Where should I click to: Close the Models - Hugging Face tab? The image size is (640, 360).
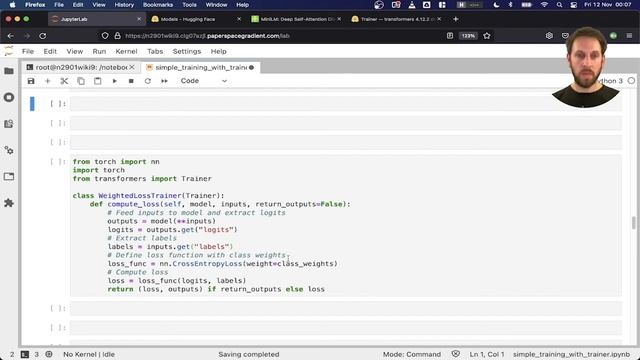(239, 19)
